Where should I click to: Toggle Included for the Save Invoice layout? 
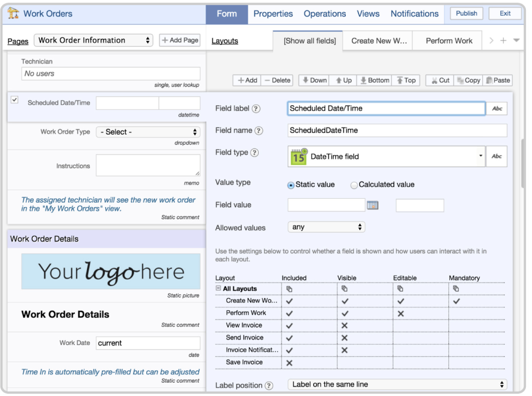click(289, 362)
